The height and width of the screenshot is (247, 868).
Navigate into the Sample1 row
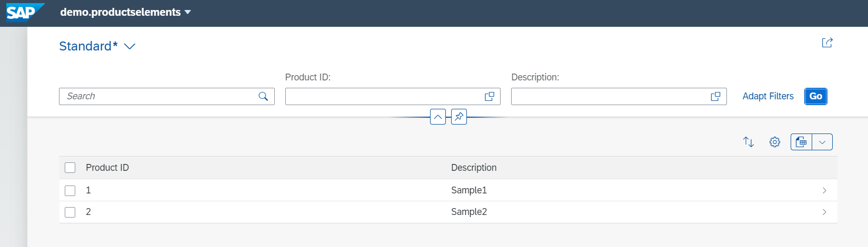824,190
